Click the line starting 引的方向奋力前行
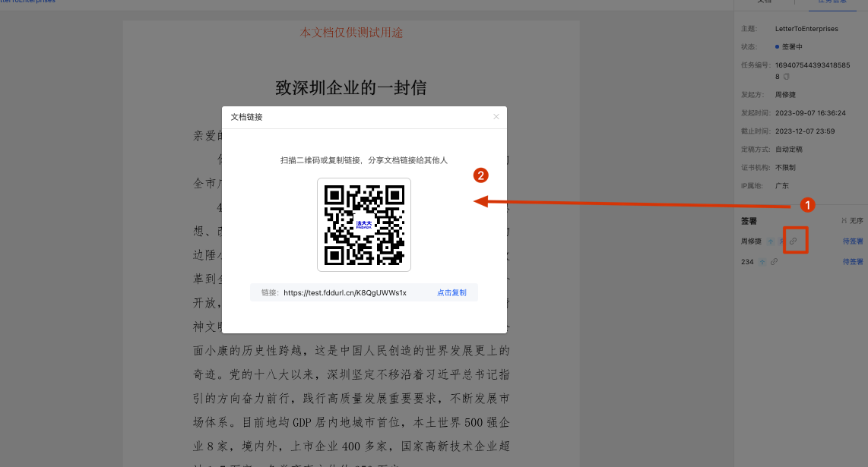The width and height of the screenshot is (868, 467). [x=351, y=399]
